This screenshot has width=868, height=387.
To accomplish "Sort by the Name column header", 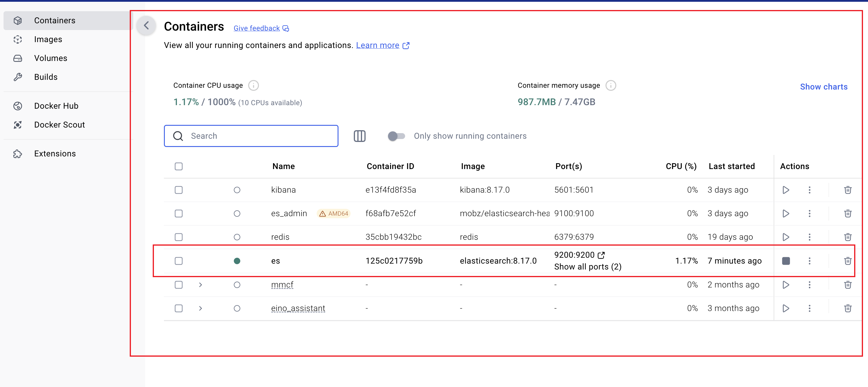I will [x=283, y=166].
